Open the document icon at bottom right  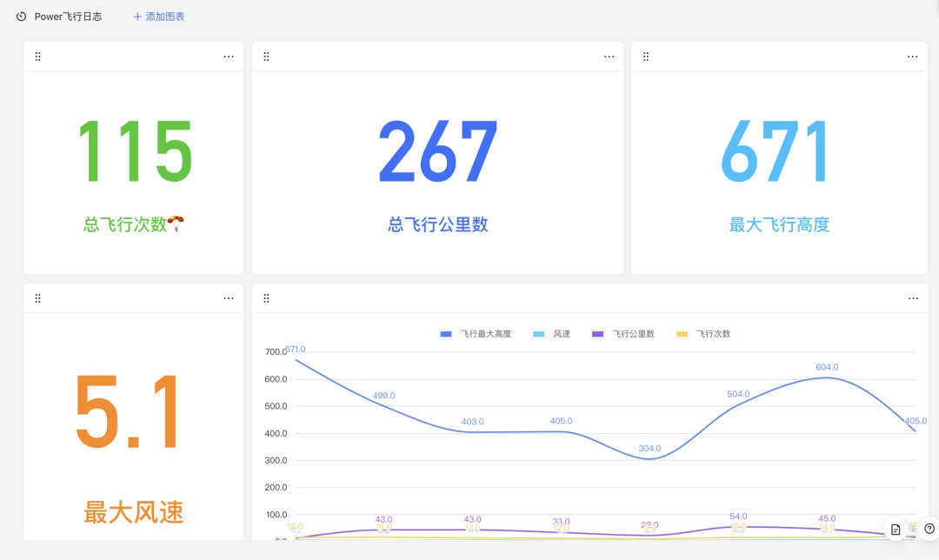tap(896, 529)
